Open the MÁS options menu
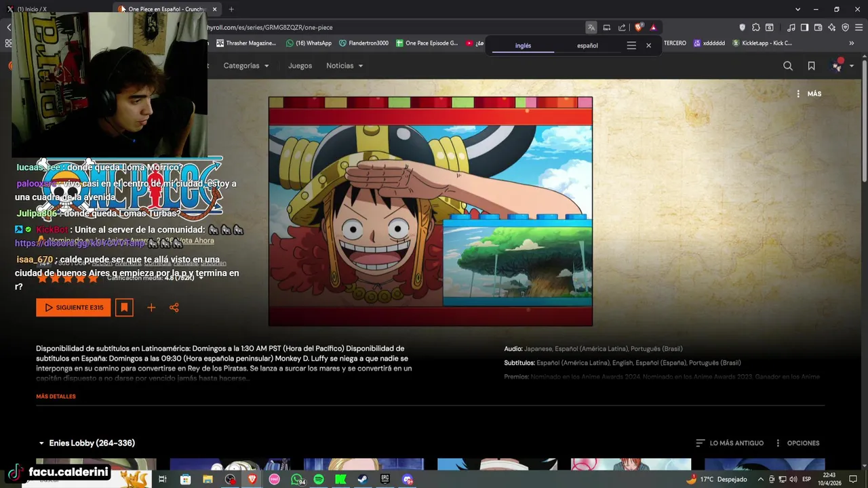Image resolution: width=868 pixels, height=488 pixels. [808, 94]
